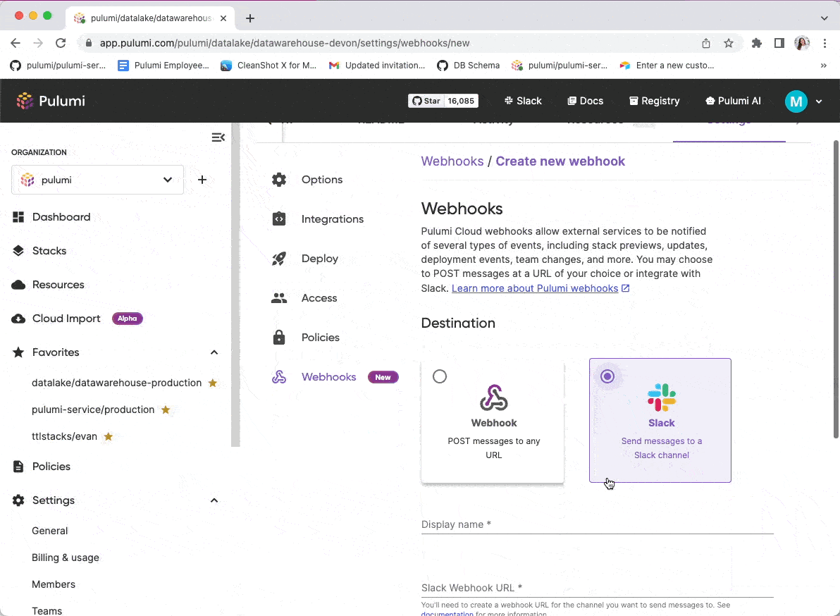Click the Webhook destination card icon
This screenshot has height=616, width=840.
(493, 398)
